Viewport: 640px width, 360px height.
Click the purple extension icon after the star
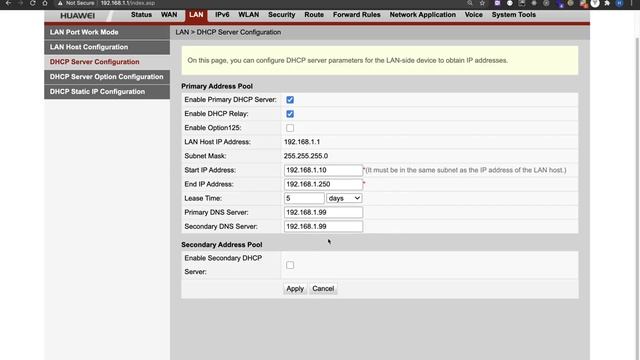click(497, 3)
